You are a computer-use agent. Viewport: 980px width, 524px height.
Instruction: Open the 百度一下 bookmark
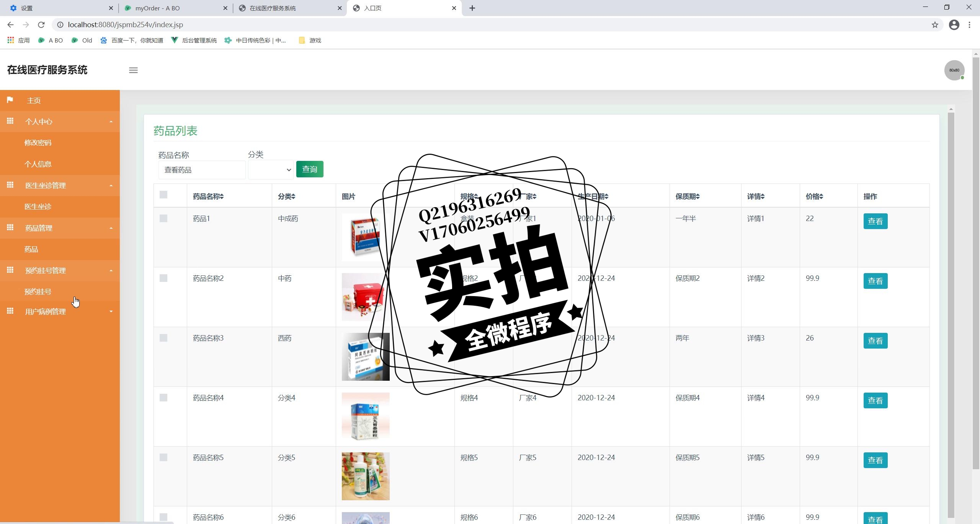point(132,40)
